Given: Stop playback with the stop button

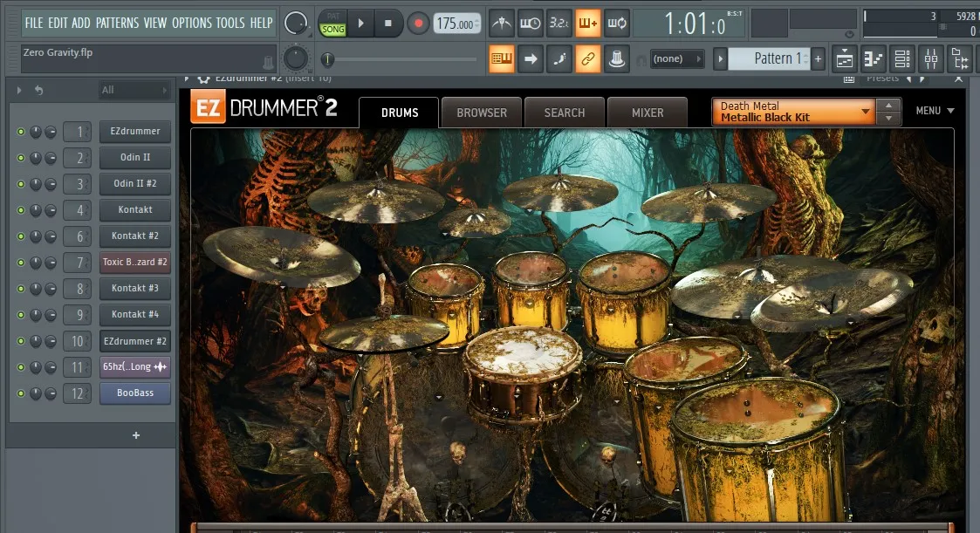Looking at the screenshot, I should (388, 24).
